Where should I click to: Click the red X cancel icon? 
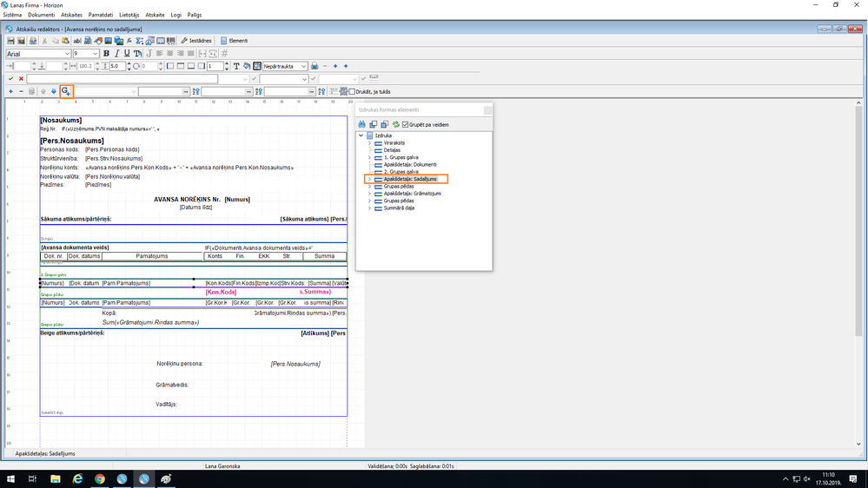21,78
